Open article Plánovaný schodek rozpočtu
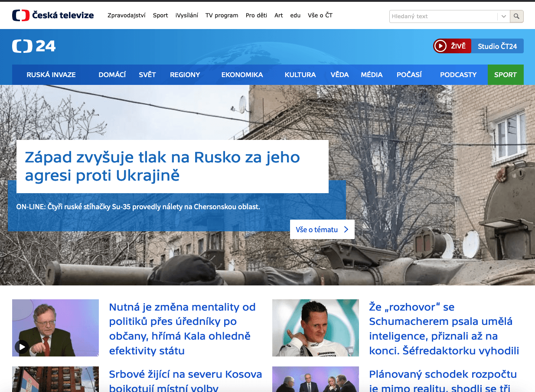This screenshot has height=392, width=535. pyautogui.click(x=443, y=381)
